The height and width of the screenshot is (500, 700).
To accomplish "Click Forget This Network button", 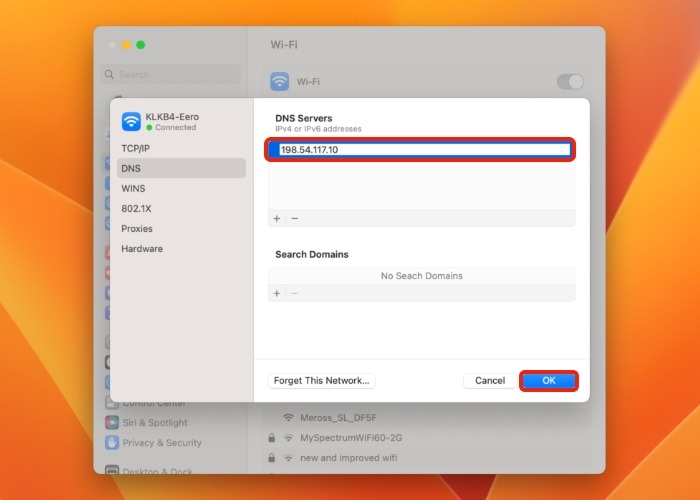I will coord(322,381).
